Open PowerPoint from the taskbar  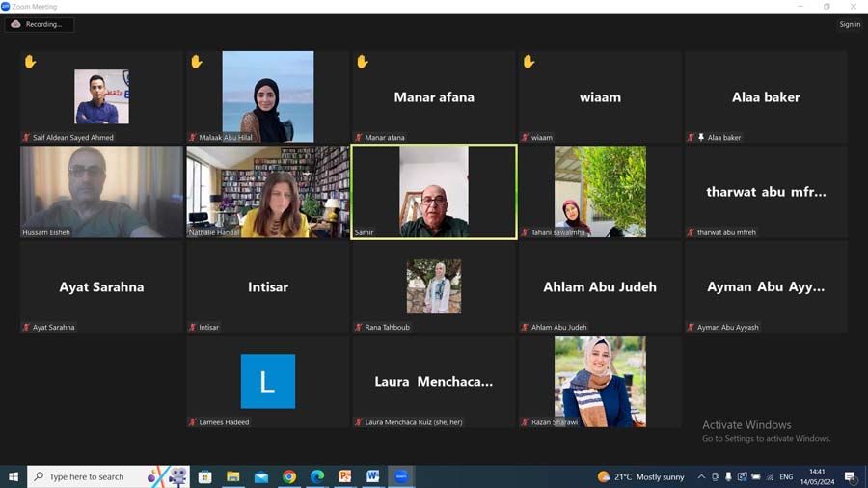tap(344, 476)
